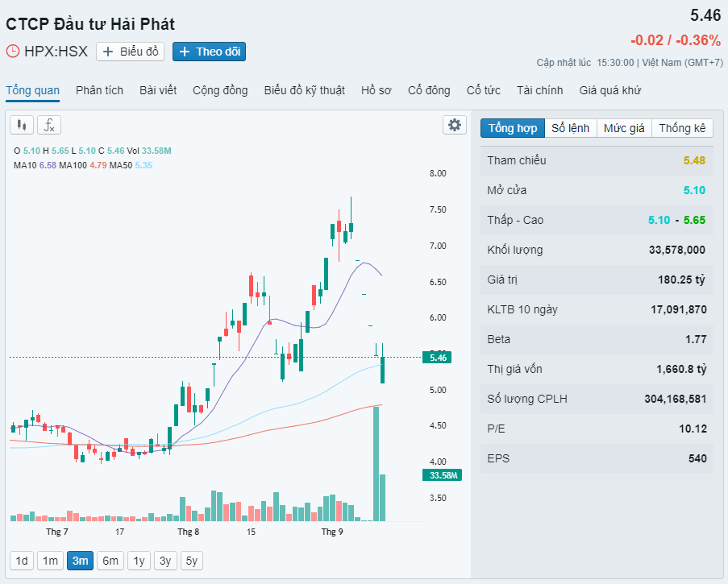This screenshot has height=584, width=728.
Task: Open the candlestick chart type icon
Action: click(x=22, y=125)
